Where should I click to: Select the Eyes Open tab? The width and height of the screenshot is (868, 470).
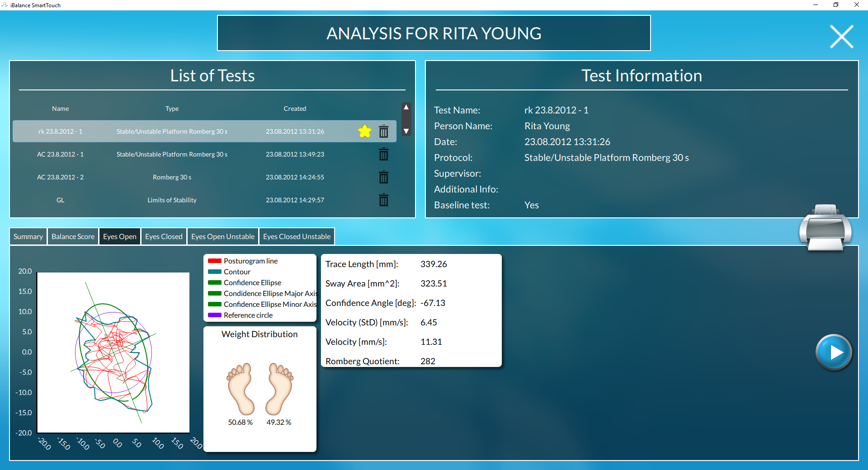[x=120, y=236]
